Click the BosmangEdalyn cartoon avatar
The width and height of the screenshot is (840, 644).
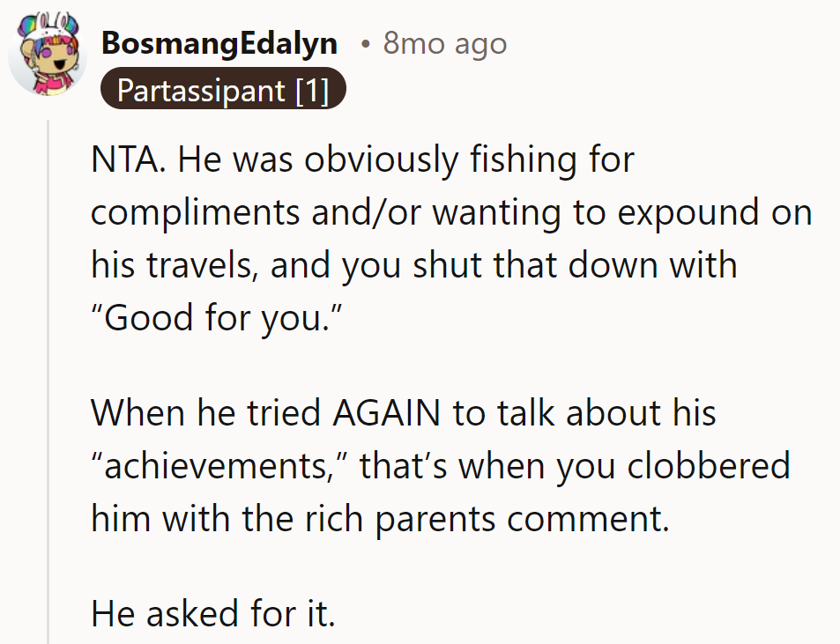[48, 55]
